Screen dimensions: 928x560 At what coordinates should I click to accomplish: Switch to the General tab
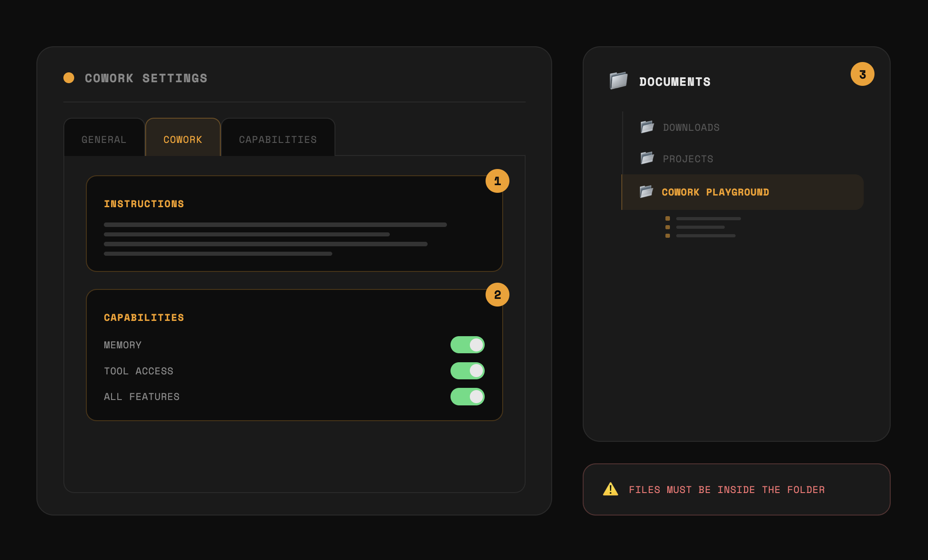[104, 139]
